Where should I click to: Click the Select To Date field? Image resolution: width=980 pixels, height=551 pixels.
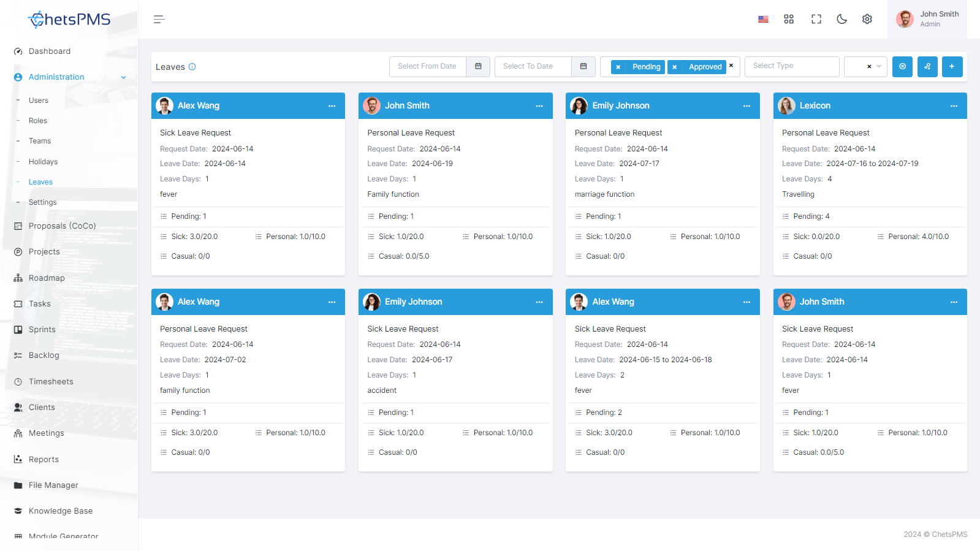tap(533, 67)
